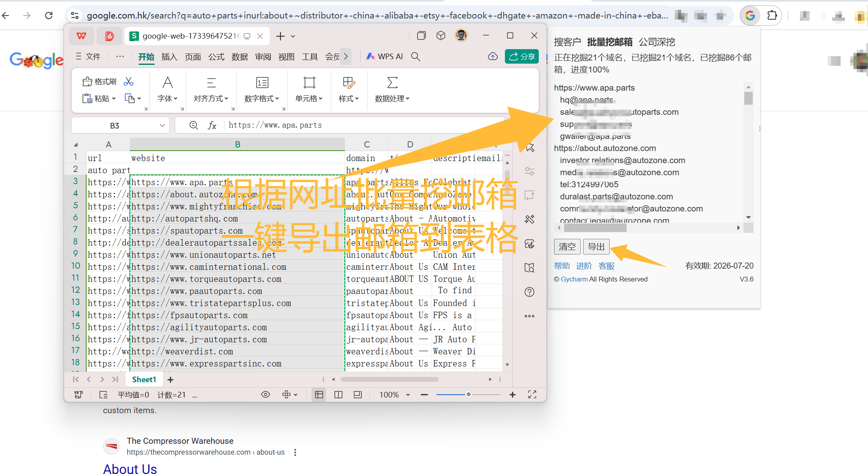
Task: Open the Font 字体 tool
Action: pyautogui.click(x=168, y=89)
